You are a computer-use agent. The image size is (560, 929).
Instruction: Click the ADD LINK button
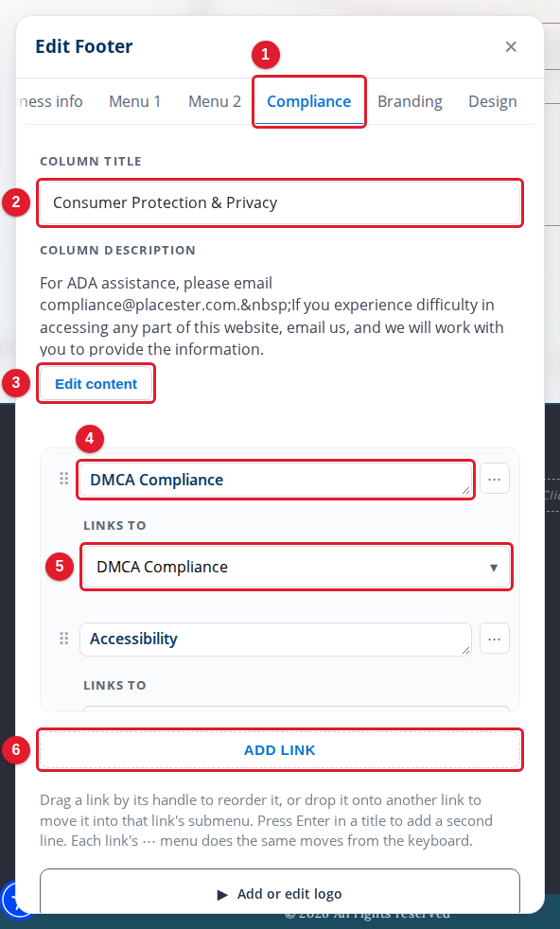point(280,750)
